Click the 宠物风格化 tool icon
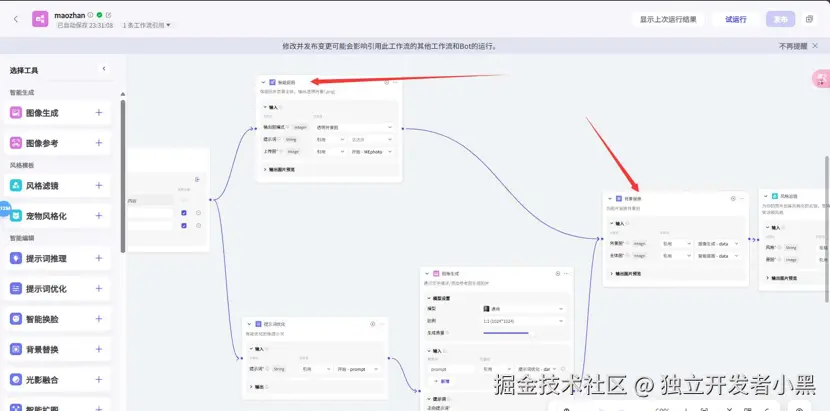Image resolution: width=830 pixels, height=411 pixels. pos(16,215)
